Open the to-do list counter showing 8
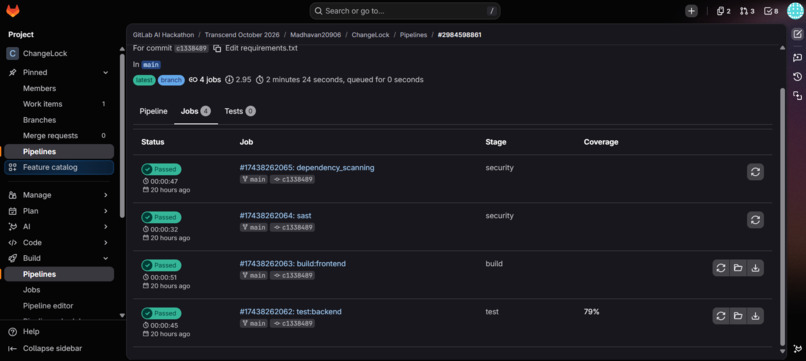Viewport: 806px width, 361px height. point(771,11)
